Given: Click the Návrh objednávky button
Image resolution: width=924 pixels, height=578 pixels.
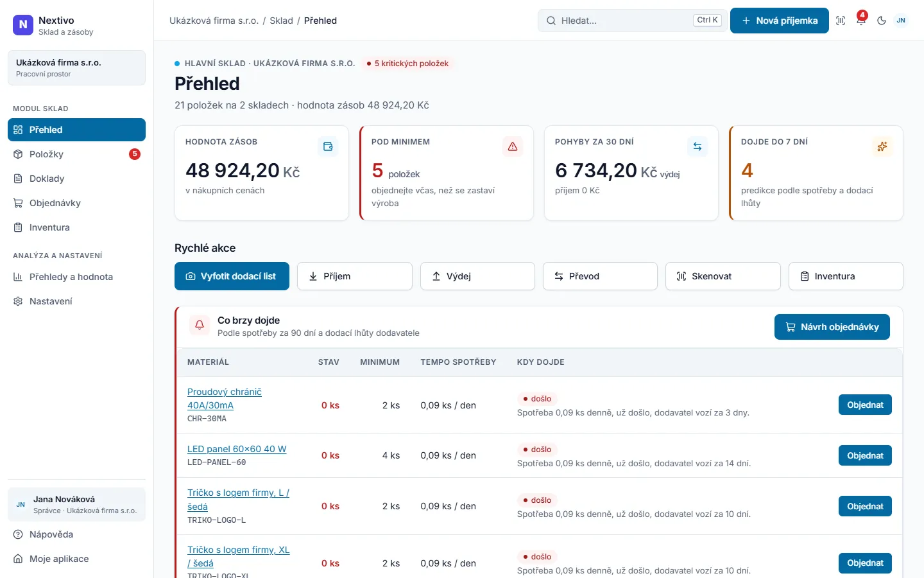Looking at the screenshot, I should click(832, 327).
